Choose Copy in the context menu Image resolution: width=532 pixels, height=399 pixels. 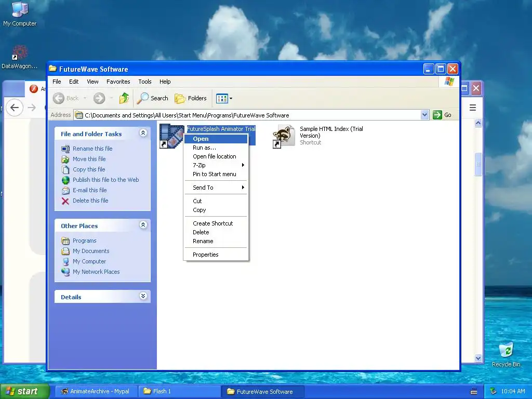[216, 210]
